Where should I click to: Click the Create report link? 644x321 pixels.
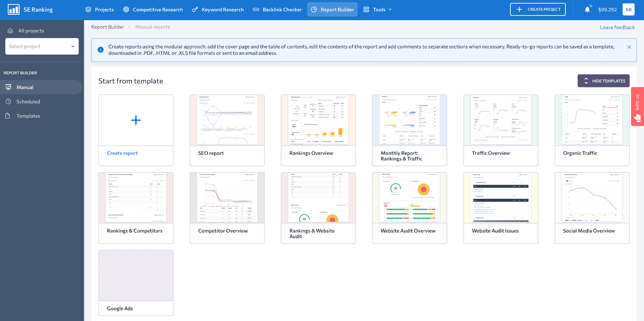point(122,153)
